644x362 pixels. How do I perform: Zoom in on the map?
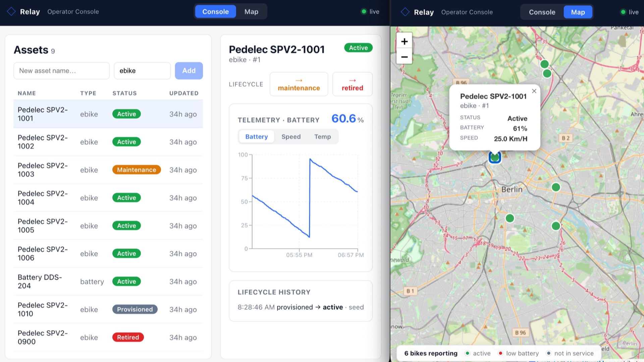(404, 41)
